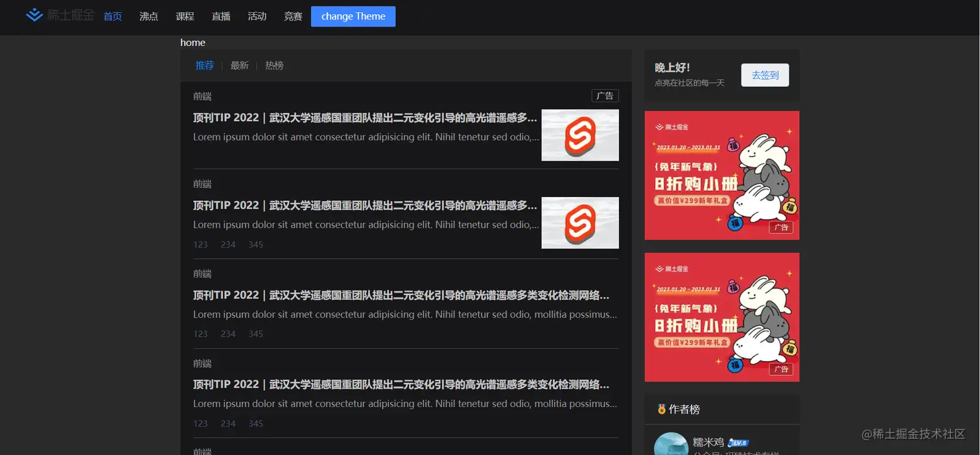The height and width of the screenshot is (455, 980).
Task: Click the 作者榜 medal icon
Action: pyautogui.click(x=661, y=409)
